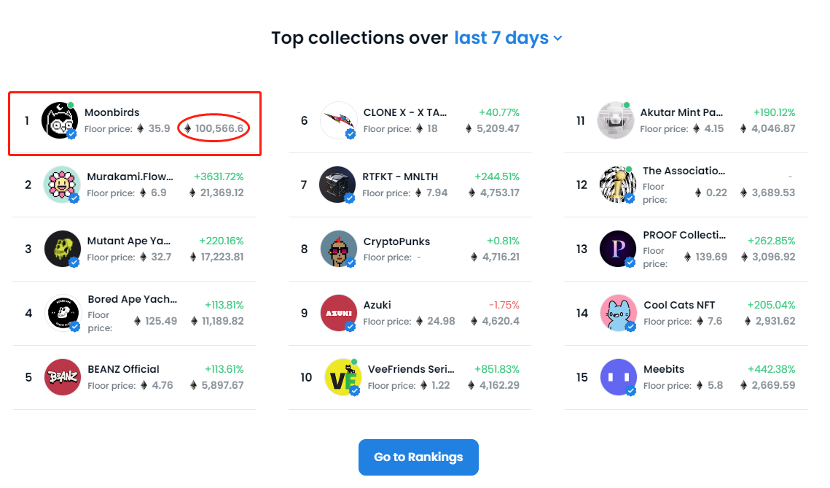Select the Mutant Ape Yacht Club avatar
The height and width of the screenshot is (488, 830).
coord(62,249)
